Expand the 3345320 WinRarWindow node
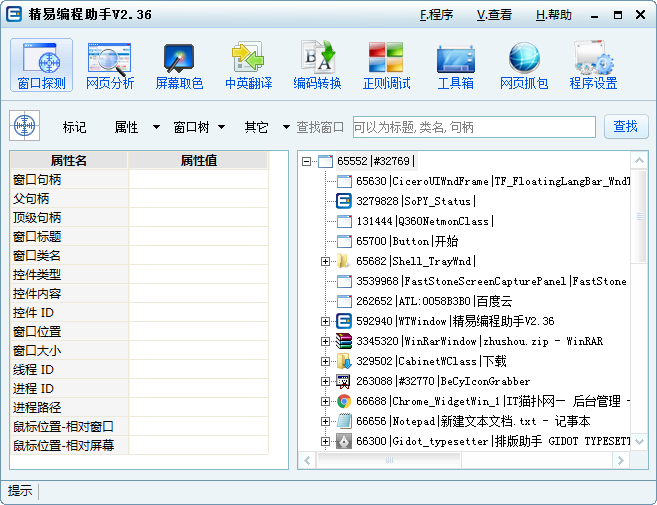 [325, 342]
